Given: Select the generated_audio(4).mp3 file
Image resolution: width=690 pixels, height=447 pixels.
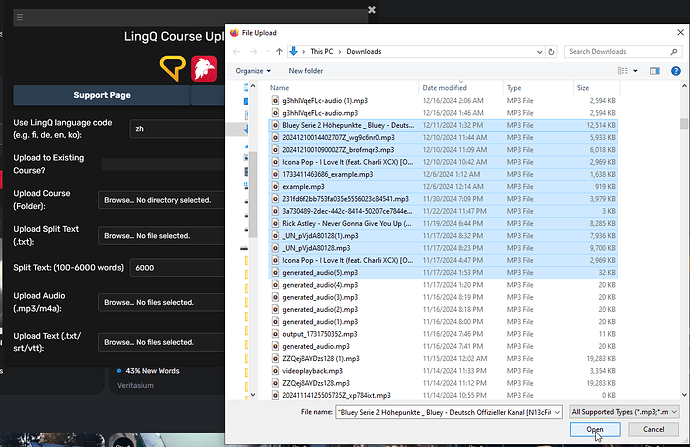Looking at the screenshot, I should pyautogui.click(x=443, y=285).
